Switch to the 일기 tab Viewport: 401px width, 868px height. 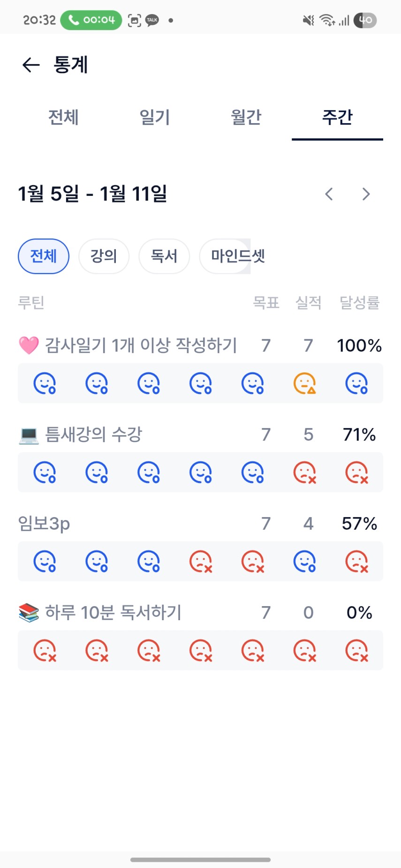pyautogui.click(x=155, y=117)
